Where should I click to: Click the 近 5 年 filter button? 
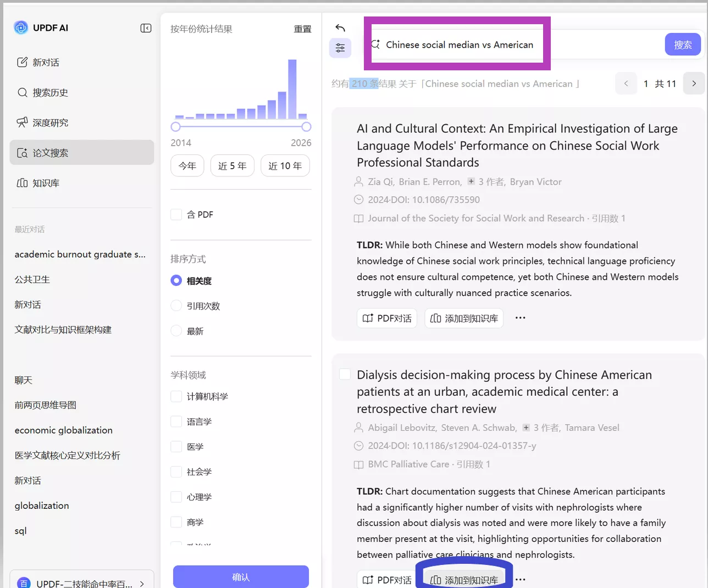tap(232, 166)
